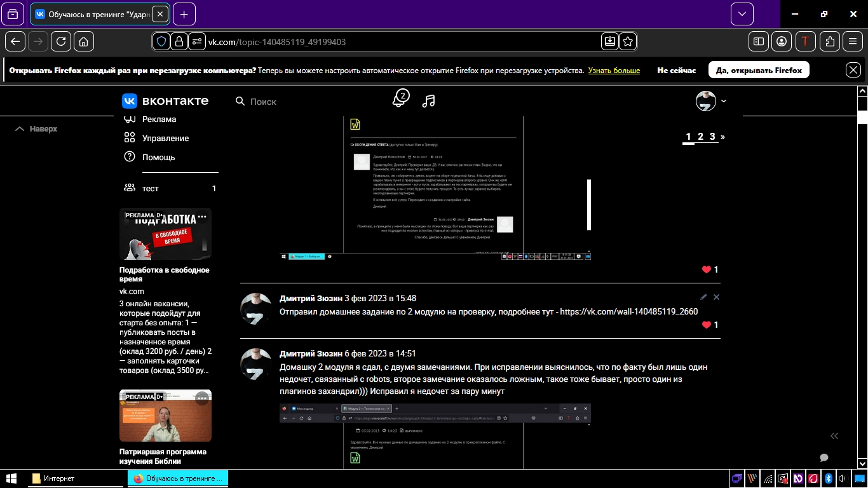Click the VKontakte logo
Screen dimensions: 868x488
coord(165,101)
